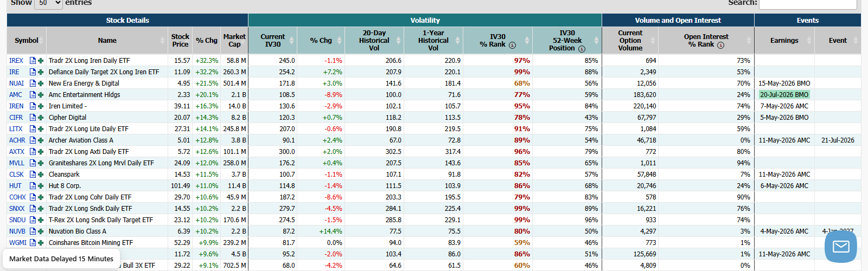Click the Stock Details section header
The width and height of the screenshot is (868, 271).
pos(127,20)
